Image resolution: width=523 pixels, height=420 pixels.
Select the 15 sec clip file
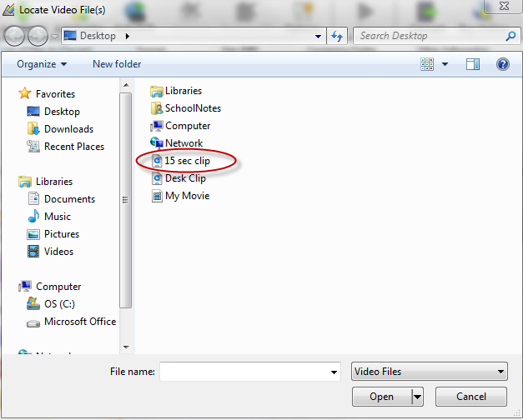[187, 161]
